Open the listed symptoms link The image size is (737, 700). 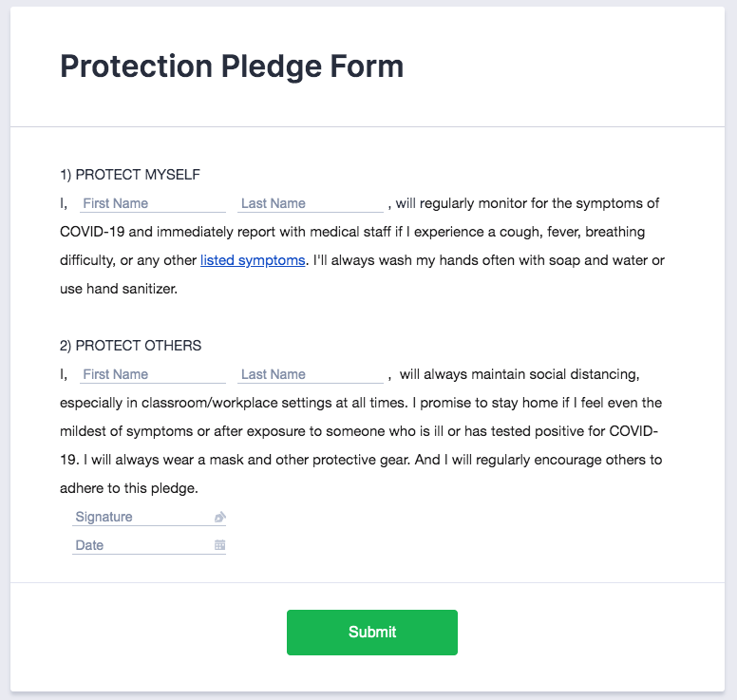[x=253, y=260]
